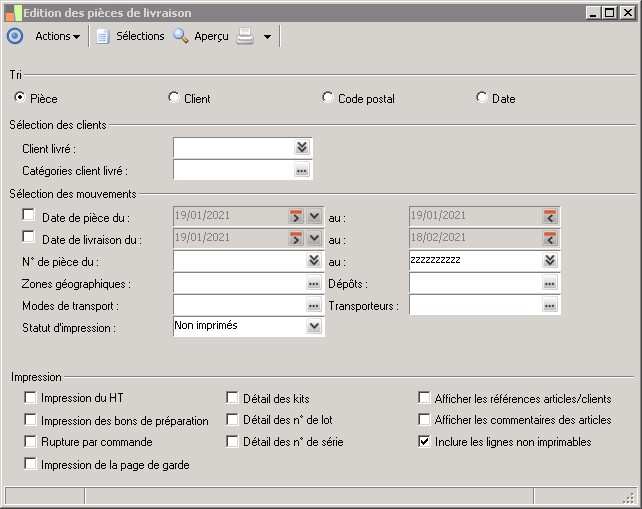Screen dimensions: 642x509
Task: Open Dépôts browse button
Action: point(549,283)
